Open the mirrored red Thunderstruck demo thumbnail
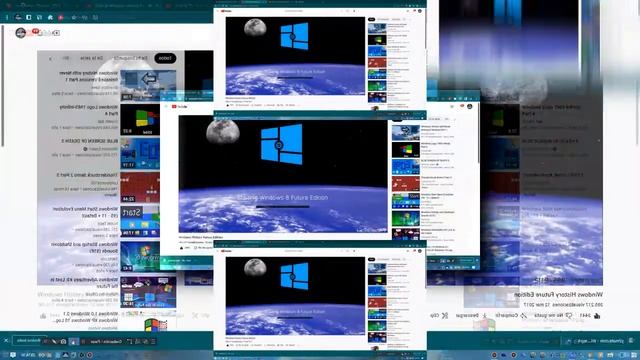This screenshot has height=360, width=640. point(140,187)
